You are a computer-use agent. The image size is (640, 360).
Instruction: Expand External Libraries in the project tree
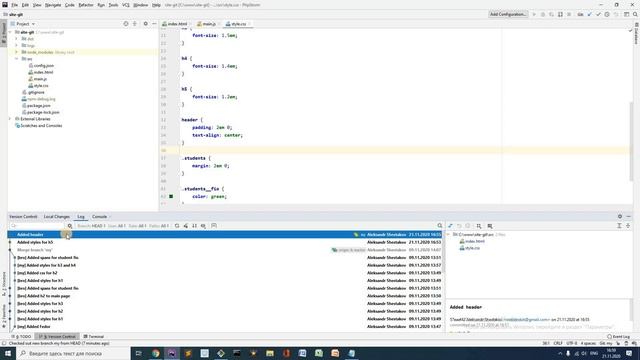tap(11, 119)
